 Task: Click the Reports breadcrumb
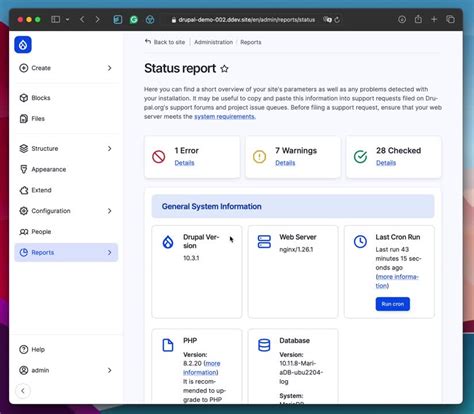(x=251, y=42)
